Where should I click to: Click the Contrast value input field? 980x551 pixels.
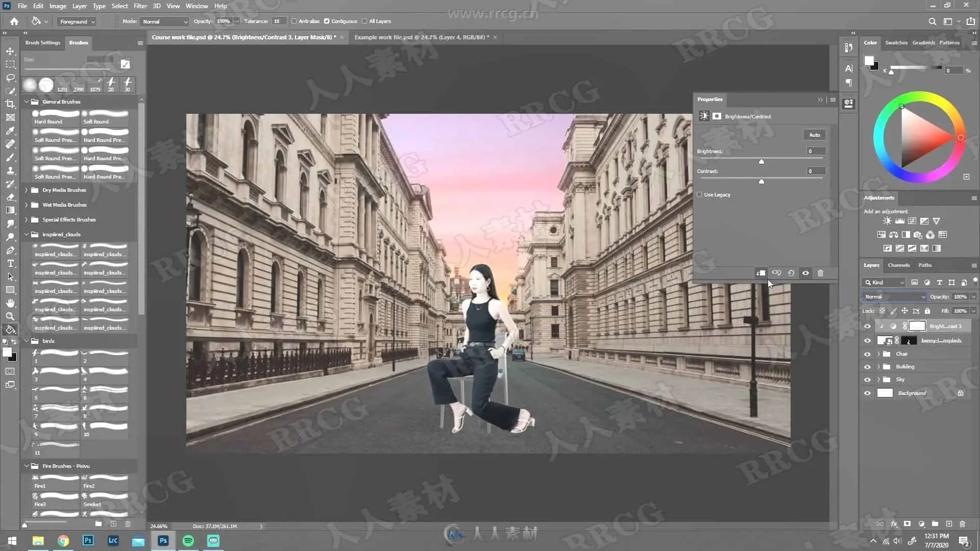(x=815, y=171)
